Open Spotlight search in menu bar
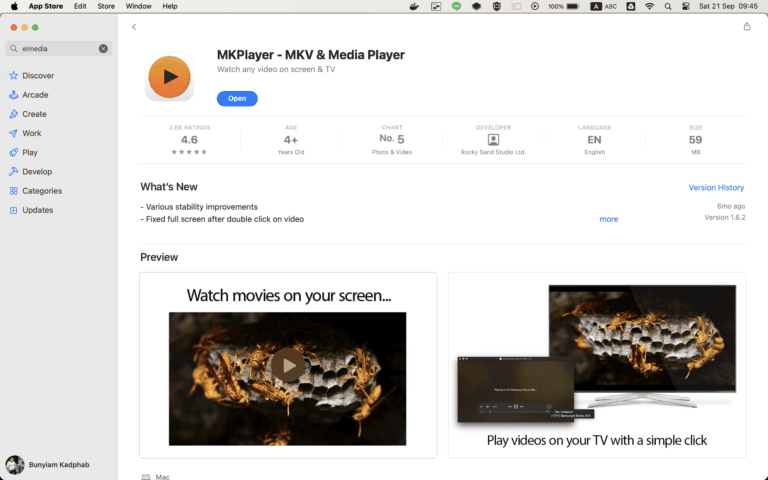Image resolution: width=768 pixels, height=480 pixels. click(668, 6)
